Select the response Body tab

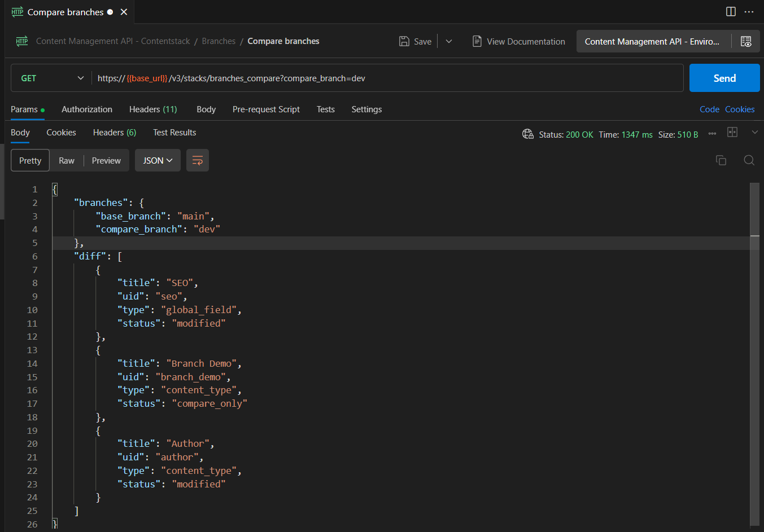pos(20,133)
